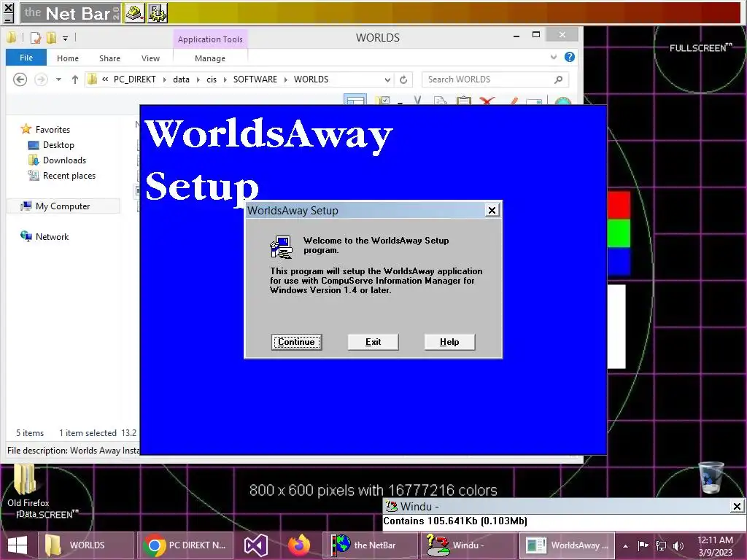Expand chevron after SOFTWARE in address bar
The width and height of the screenshot is (747, 560).
pos(286,79)
